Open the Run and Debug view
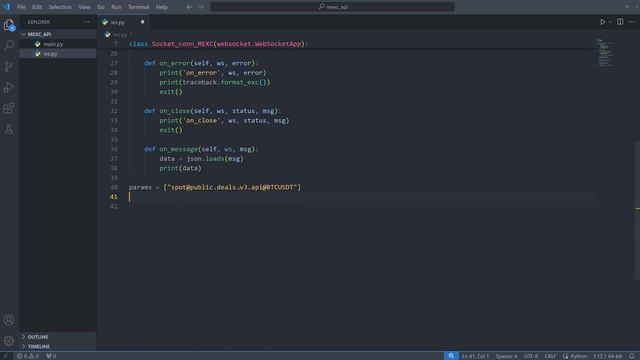The image size is (640, 360). 9,87
